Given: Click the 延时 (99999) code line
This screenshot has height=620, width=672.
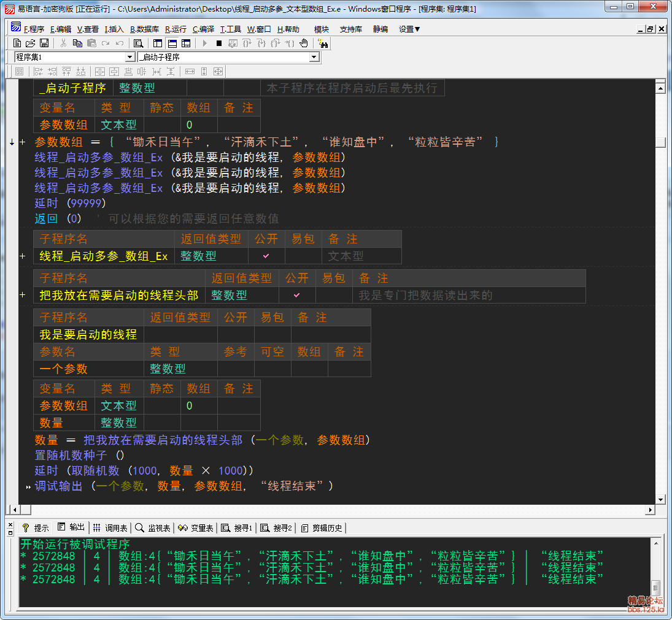Looking at the screenshot, I should [x=70, y=203].
